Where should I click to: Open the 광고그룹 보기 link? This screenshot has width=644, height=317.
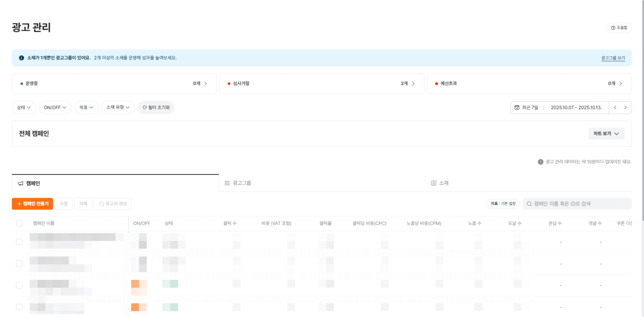(613, 58)
